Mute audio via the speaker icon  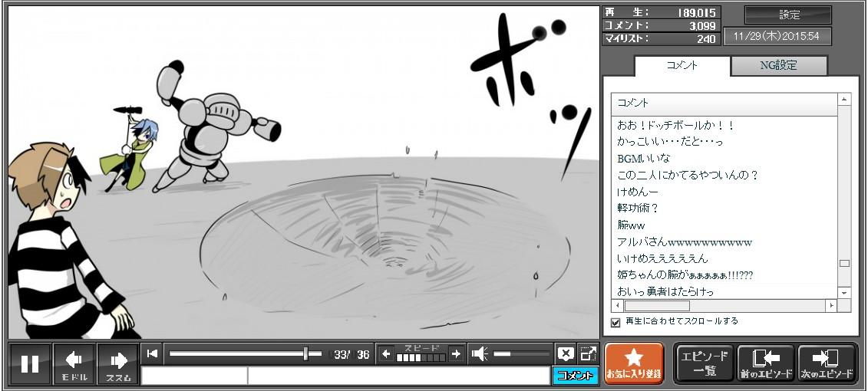tap(480, 353)
